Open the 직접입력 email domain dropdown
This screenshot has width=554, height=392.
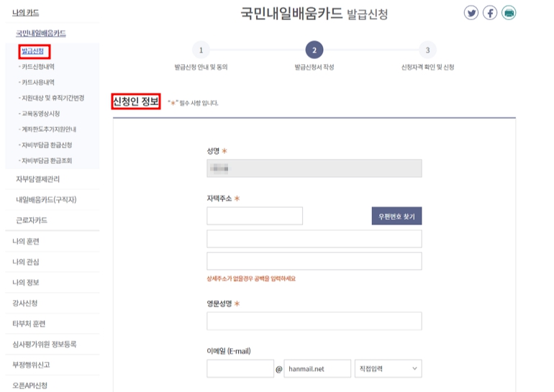pyautogui.click(x=389, y=369)
